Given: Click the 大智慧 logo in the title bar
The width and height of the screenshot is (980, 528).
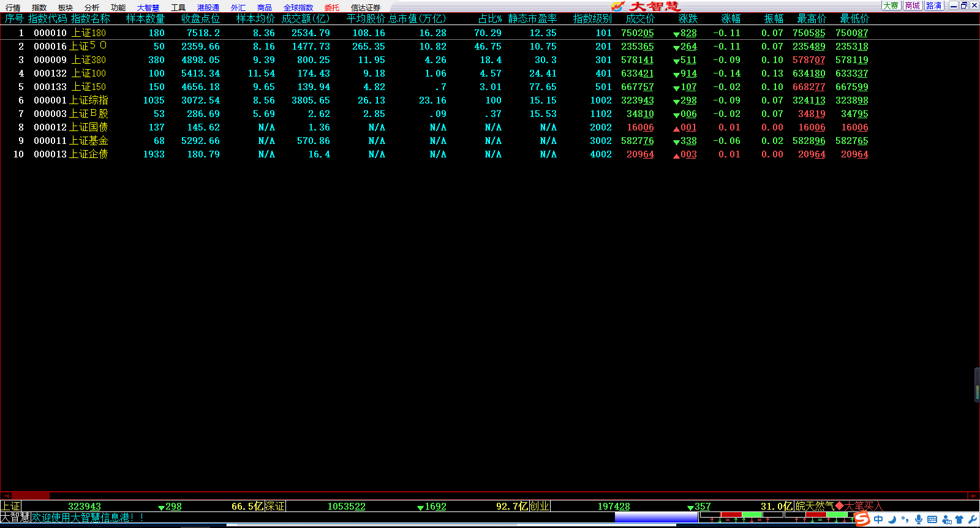Looking at the screenshot, I should click(x=646, y=6).
